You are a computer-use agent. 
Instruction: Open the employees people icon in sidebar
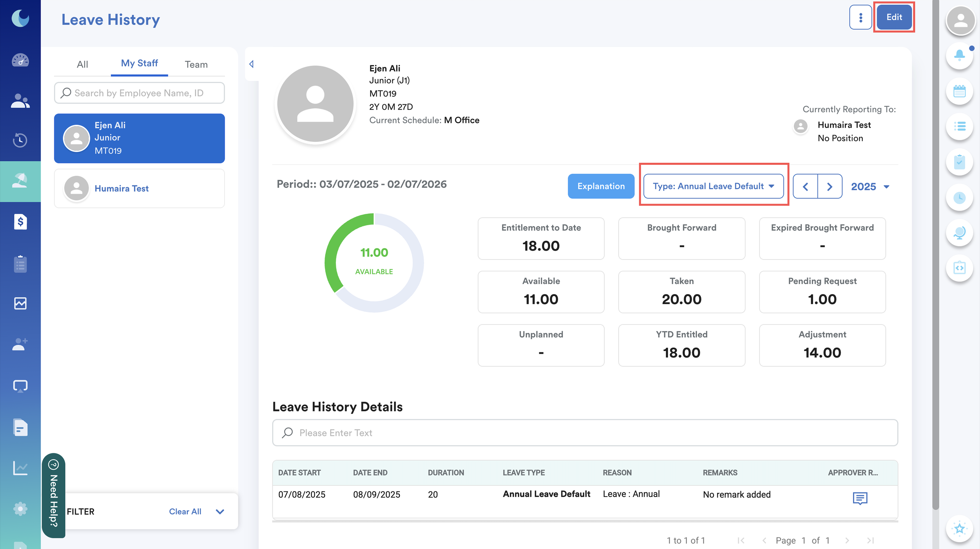pyautogui.click(x=20, y=101)
